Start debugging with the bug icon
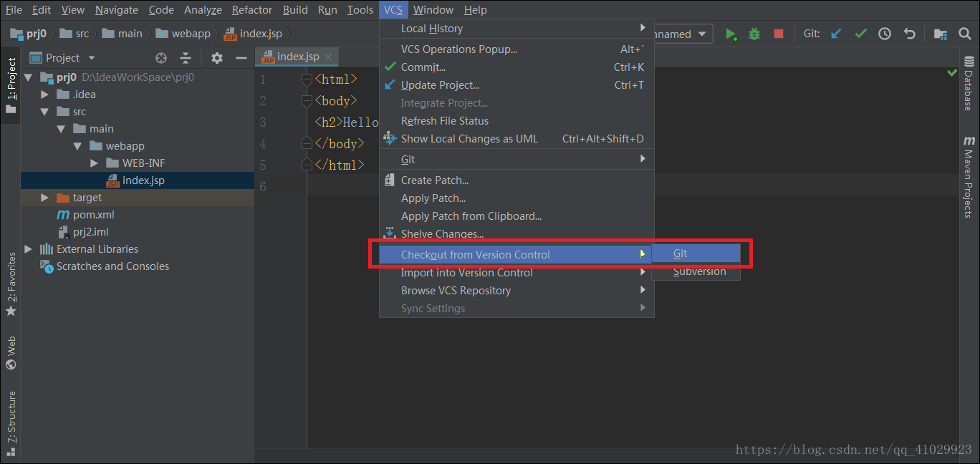Screen dimensions: 980x464 [x=754, y=34]
